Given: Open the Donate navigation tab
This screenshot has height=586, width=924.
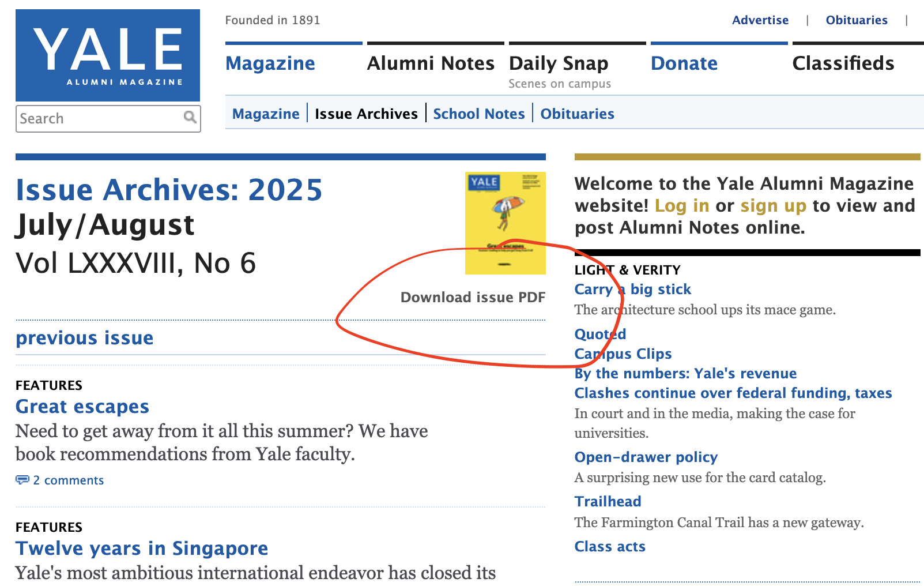Looking at the screenshot, I should point(684,63).
